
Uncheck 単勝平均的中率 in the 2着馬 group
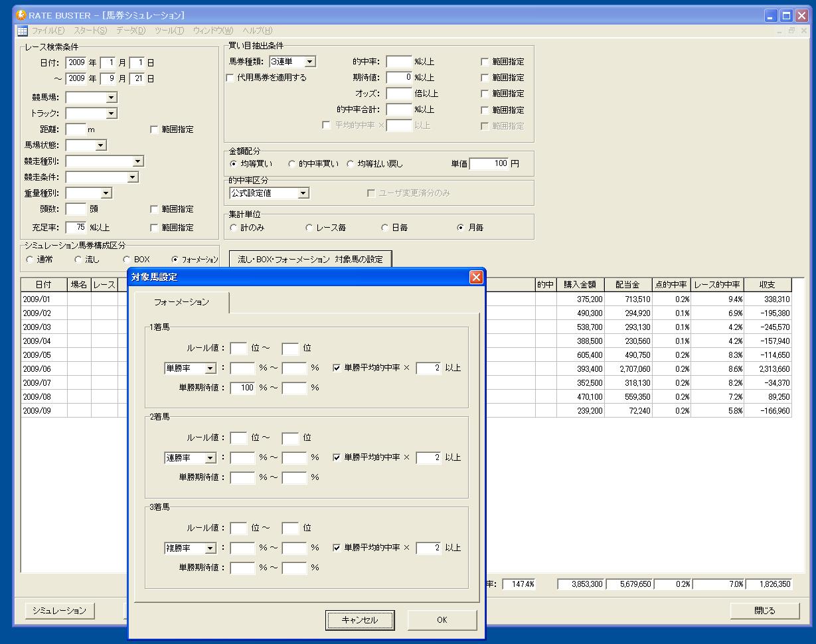click(x=337, y=457)
